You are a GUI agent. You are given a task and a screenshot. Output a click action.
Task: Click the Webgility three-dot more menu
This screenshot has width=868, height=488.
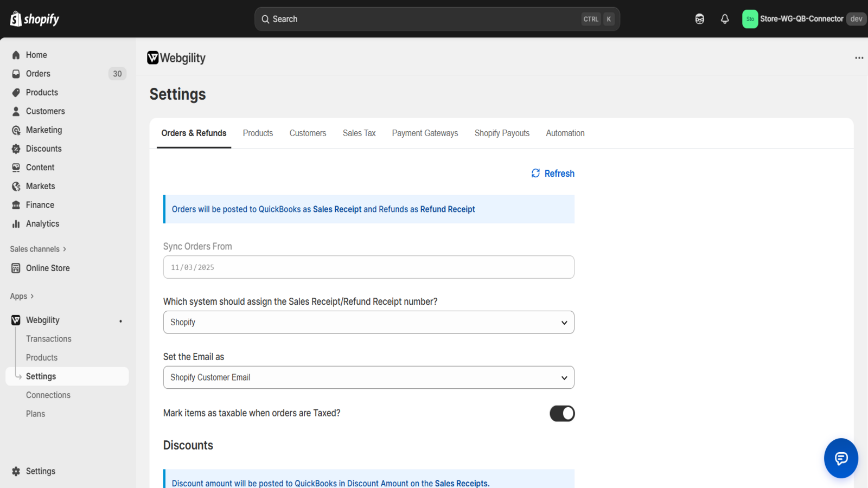pos(859,58)
